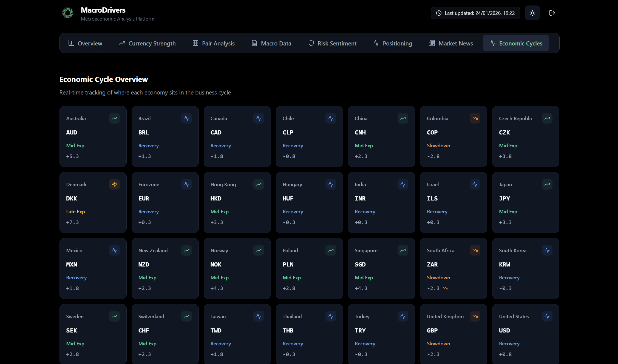
Task: Open the Overview tab
Action: (x=85, y=43)
